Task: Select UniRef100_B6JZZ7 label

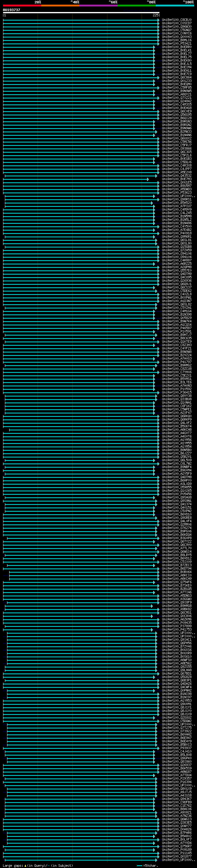Action: click(177, 454)
